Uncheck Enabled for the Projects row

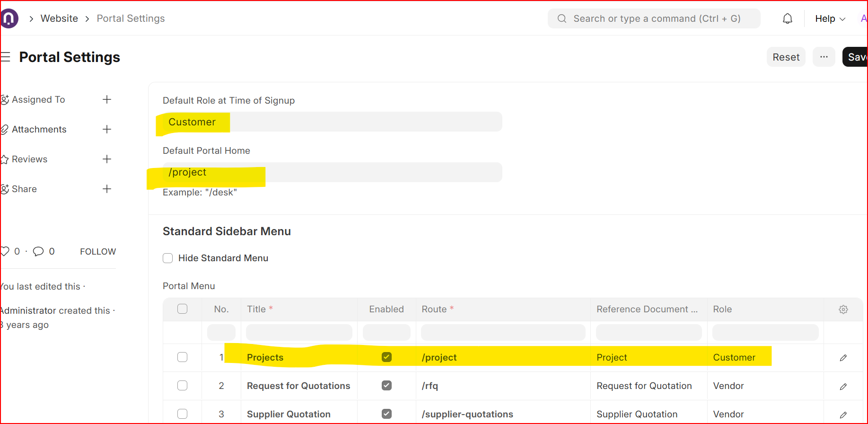(386, 357)
